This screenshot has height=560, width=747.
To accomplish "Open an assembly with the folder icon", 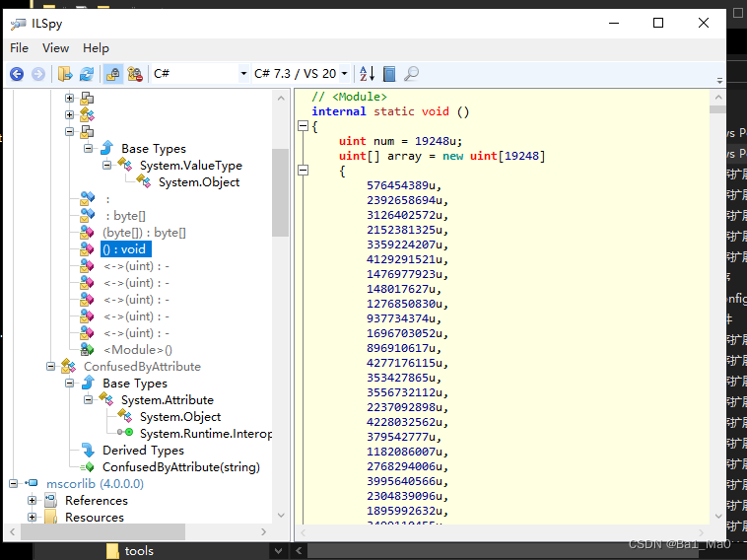I will pos(65,74).
